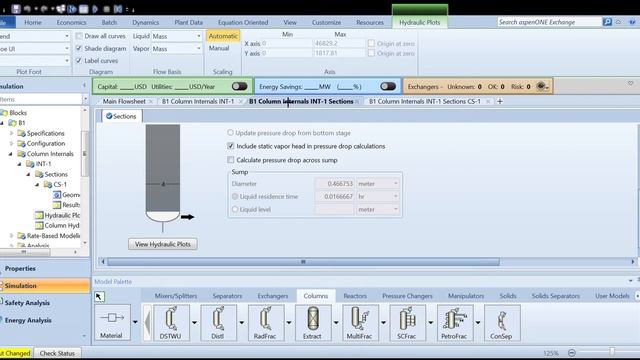Select the RadFrac column model icon

pyautogui.click(x=266, y=322)
